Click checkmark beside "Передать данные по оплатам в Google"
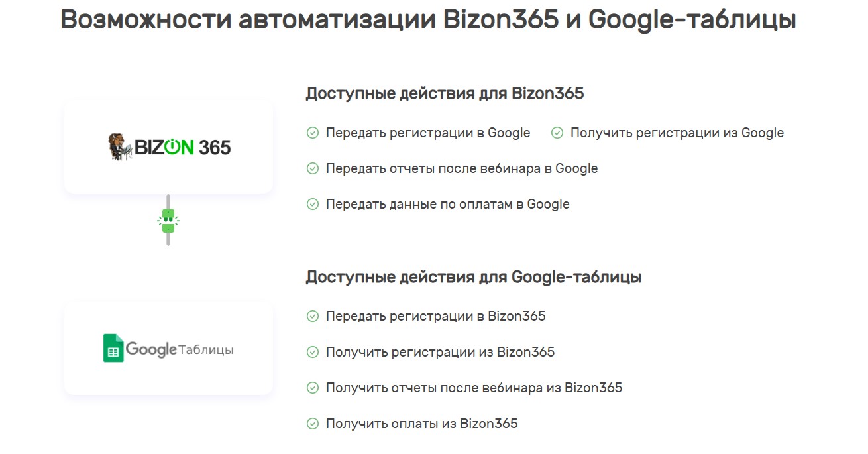868x454 pixels. click(x=313, y=205)
